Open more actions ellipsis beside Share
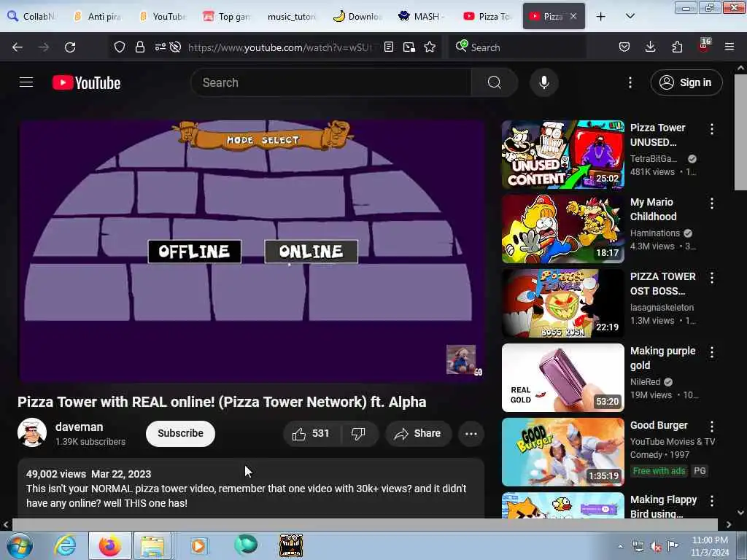The image size is (747, 560). click(471, 433)
